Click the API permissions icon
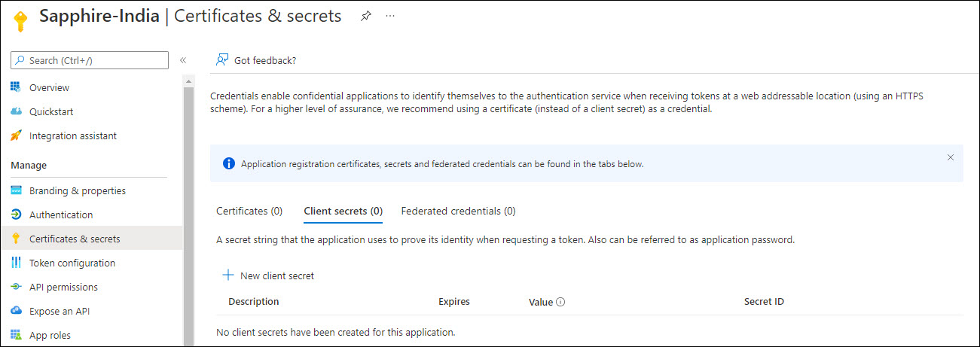Image resolution: width=980 pixels, height=347 pixels. (x=16, y=287)
